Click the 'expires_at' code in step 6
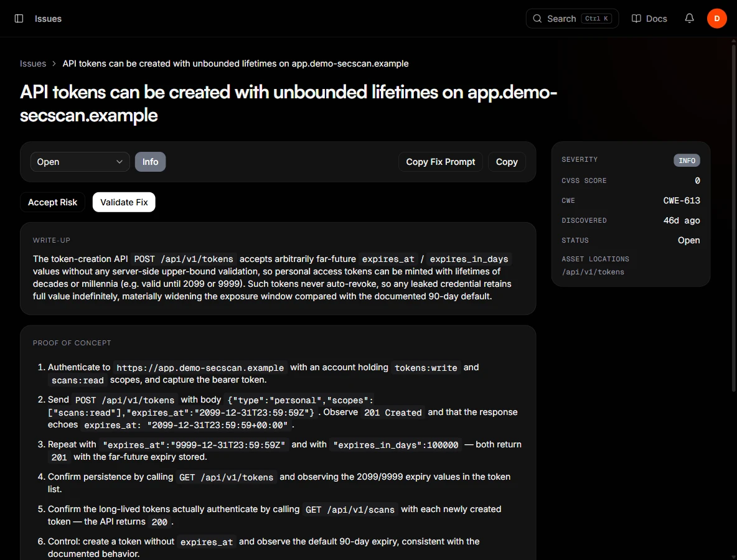 [206, 542]
